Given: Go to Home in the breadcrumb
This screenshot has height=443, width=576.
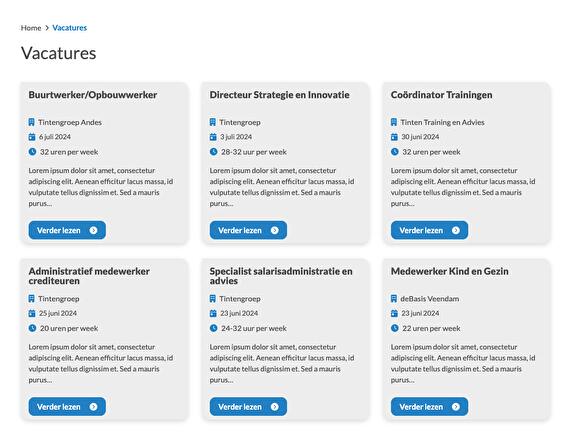Looking at the screenshot, I should point(31,28).
